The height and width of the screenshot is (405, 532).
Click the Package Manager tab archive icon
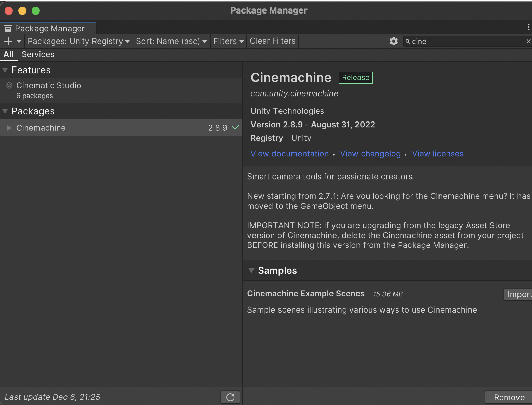click(8, 28)
